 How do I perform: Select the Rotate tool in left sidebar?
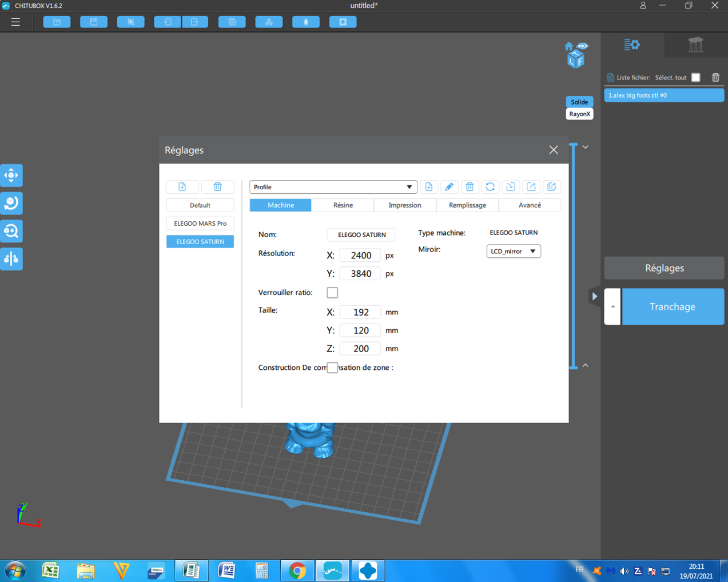pyautogui.click(x=11, y=203)
